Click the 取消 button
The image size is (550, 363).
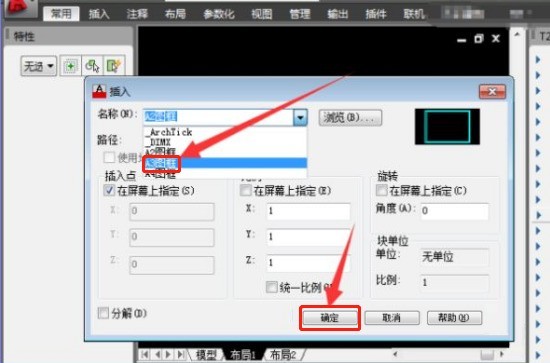coord(392,318)
